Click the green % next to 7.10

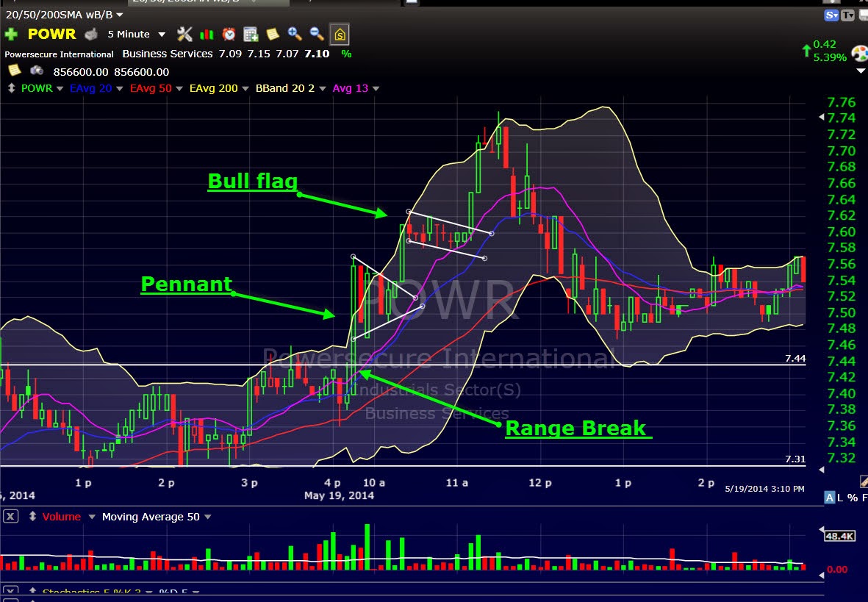pos(346,54)
